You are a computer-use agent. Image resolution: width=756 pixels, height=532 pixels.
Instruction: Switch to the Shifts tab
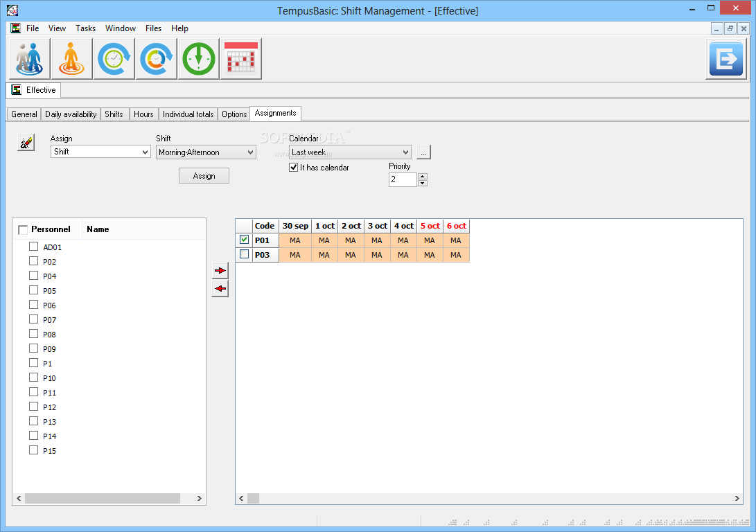pos(114,114)
